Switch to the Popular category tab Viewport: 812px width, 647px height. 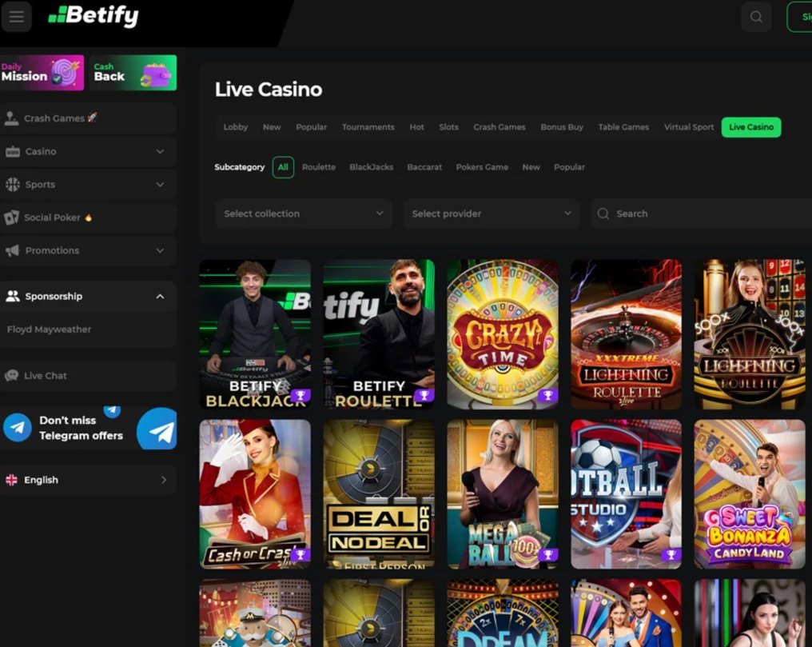click(311, 127)
